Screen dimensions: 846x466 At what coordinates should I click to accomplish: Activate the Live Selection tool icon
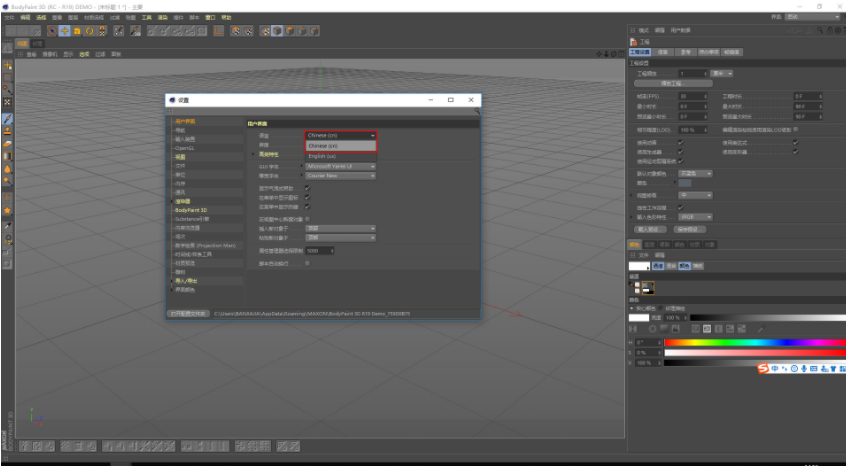(x=52, y=31)
